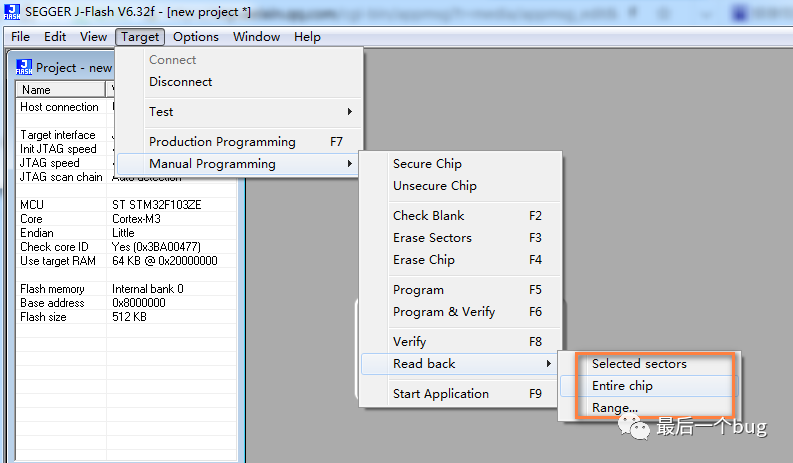Click the Project window J-Flash icon
The image size is (793, 463).
(24, 67)
